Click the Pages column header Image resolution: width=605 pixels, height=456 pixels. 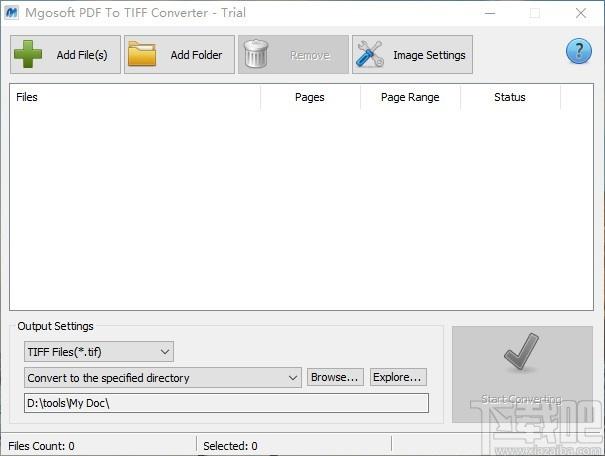pyautogui.click(x=310, y=97)
